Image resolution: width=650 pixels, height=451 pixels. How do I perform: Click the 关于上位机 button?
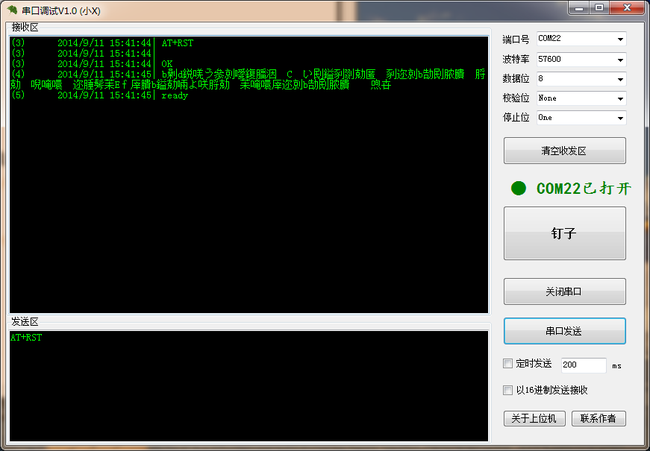(x=534, y=419)
